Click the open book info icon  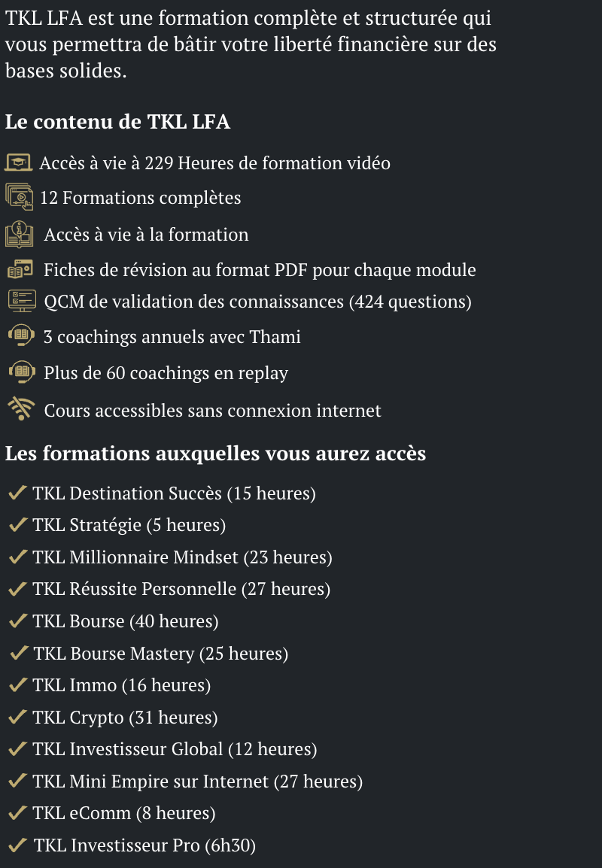point(20,234)
